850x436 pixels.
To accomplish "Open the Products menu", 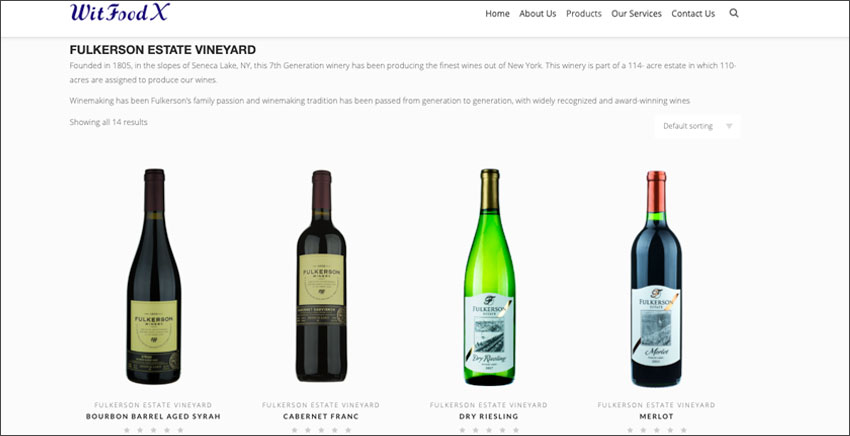I will coord(584,14).
